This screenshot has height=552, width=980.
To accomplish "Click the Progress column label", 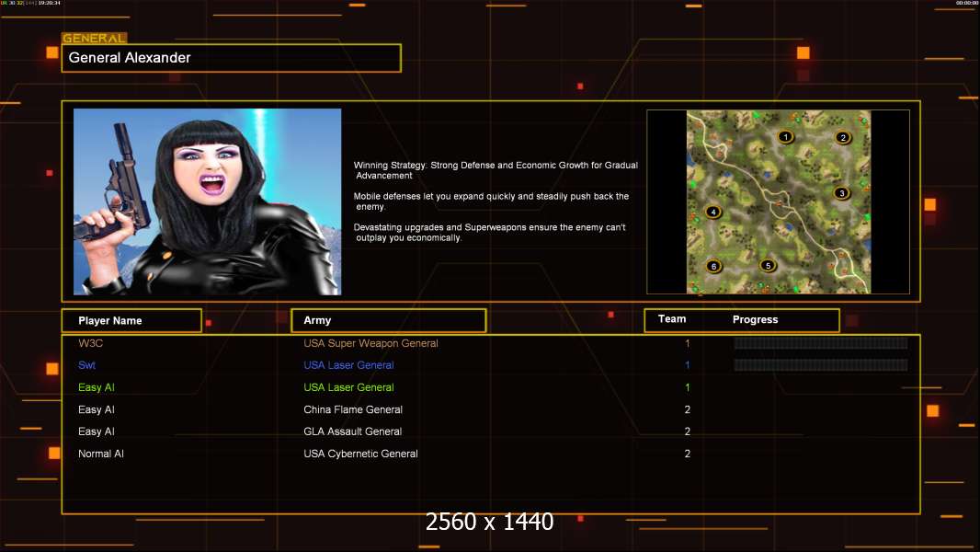I will pos(755,319).
